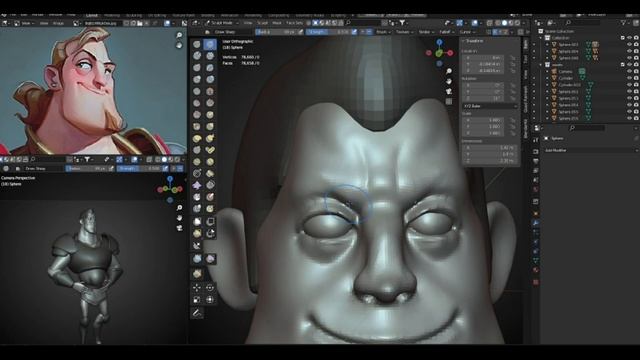
Task: Select the Draw sculpt brush
Action: point(197,44)
